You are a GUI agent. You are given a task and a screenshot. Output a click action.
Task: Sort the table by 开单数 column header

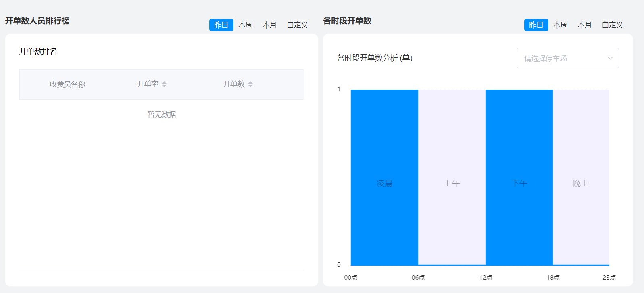click(x=234, y=84)
